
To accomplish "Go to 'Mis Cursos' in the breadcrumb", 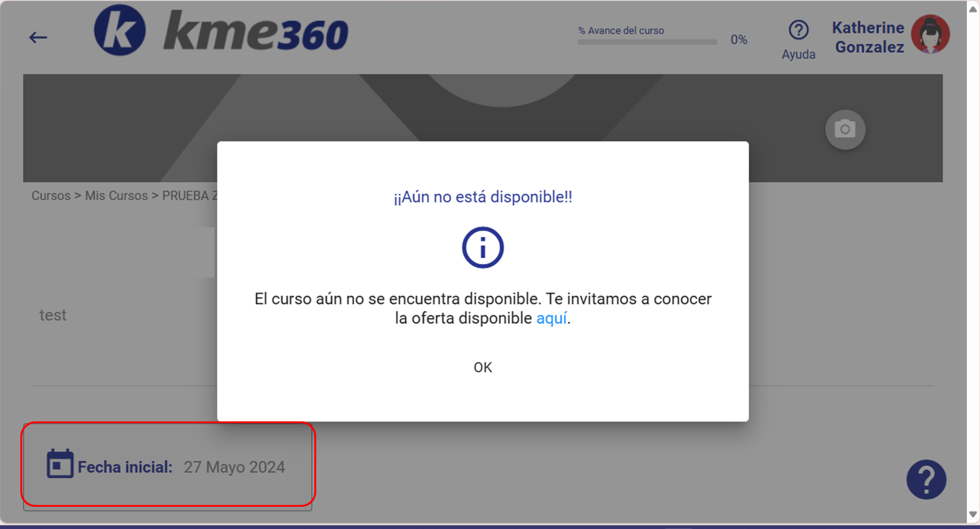I will tap(116, 196).
